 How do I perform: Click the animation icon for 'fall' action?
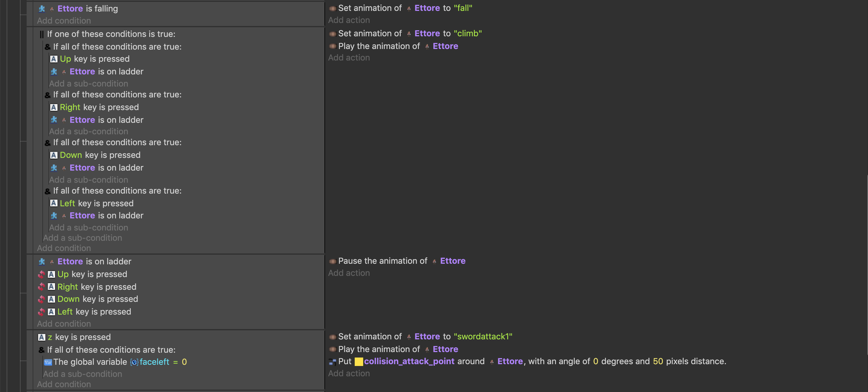click(333, 8)
